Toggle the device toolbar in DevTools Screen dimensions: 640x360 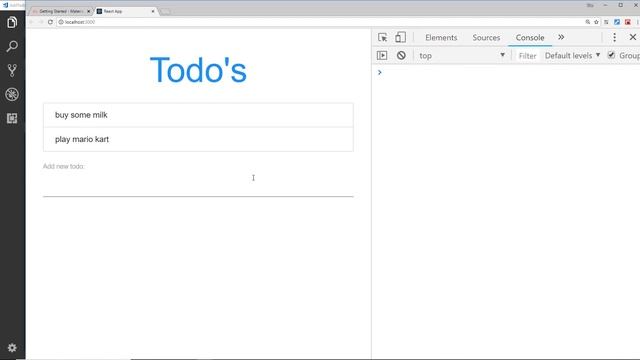tap(400, 38)
